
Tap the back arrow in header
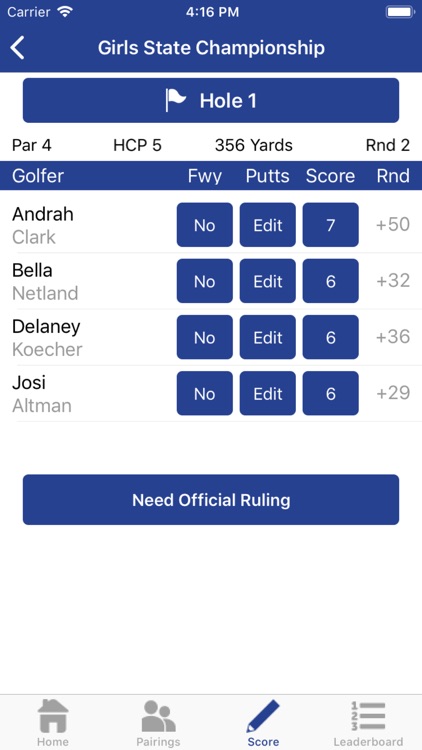tap(17, 48)
